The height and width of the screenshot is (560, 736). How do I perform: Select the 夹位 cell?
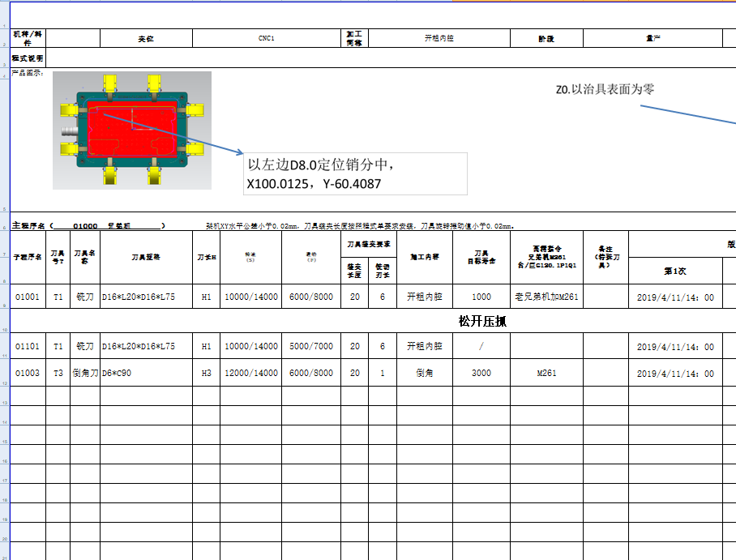click(x=144, y=37)
